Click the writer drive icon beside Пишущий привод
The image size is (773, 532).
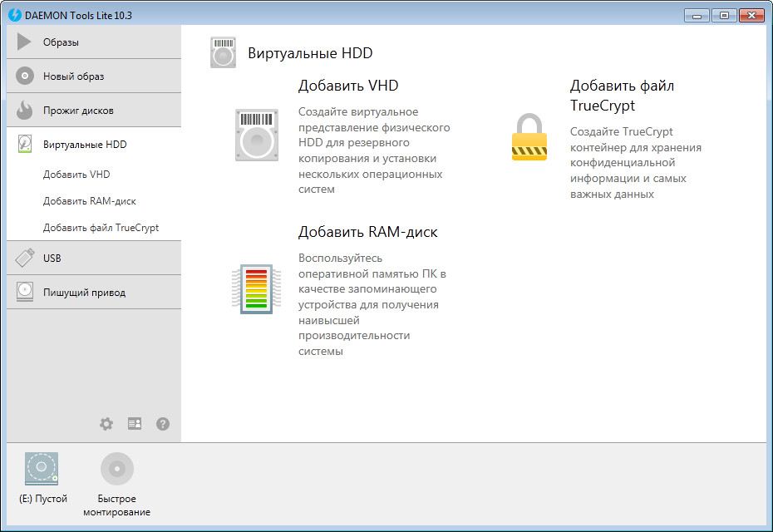[25, 292]
